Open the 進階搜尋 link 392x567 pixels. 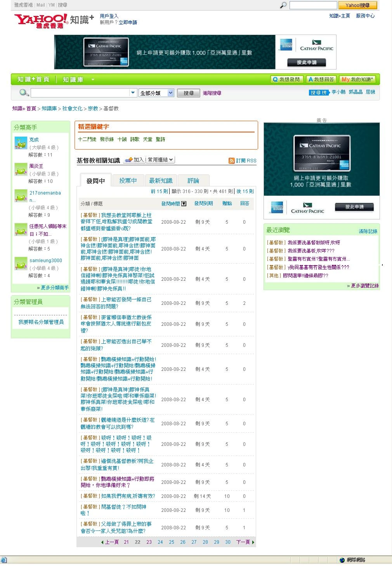pyautogui.click(x=212, y=93)
